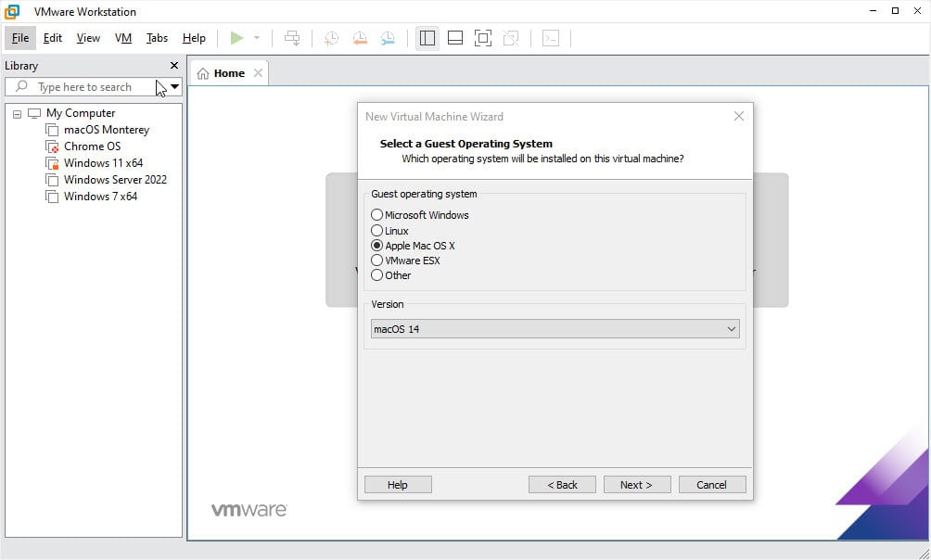
Task: Click the Enter Full Screen icon
Action: 483,38
